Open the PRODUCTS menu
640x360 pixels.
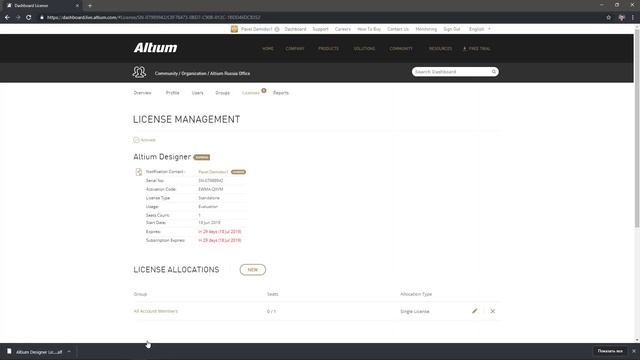[328, 49]
